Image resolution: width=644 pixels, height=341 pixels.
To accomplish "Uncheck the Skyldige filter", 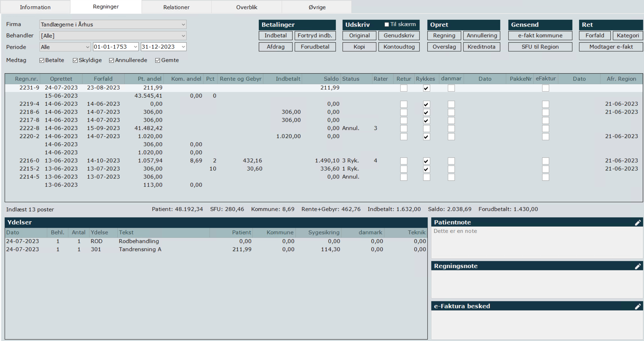I will pos(75,60).
